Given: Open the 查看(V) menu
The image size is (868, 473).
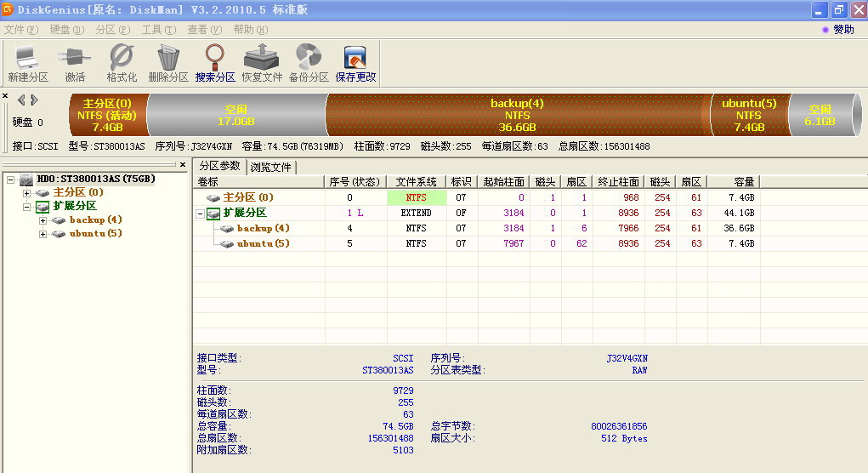Looking at the screenshot, I should 205,30.
